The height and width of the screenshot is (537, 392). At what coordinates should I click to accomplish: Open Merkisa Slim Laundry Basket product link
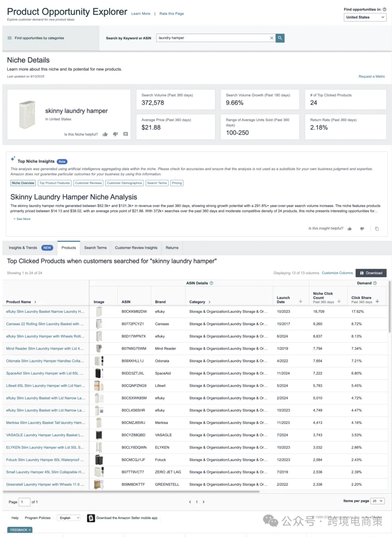coord(46,423)
